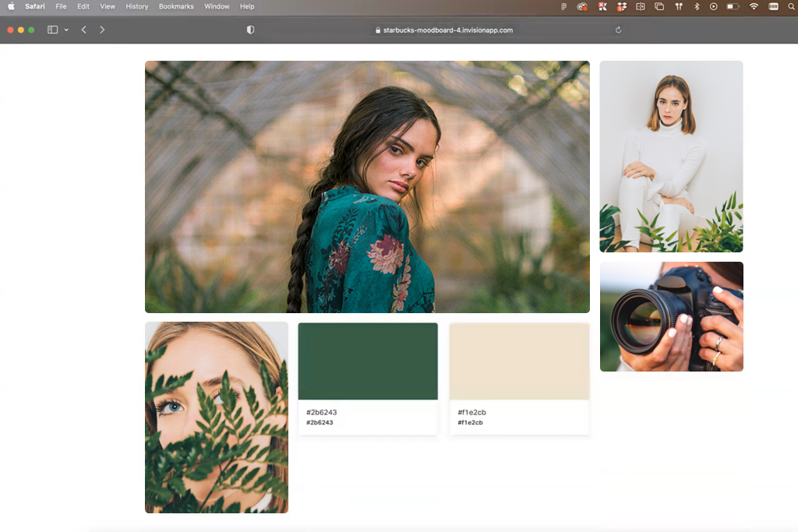
Task: Select the cream #f1e2cb swatch
Action: [520, 361]
